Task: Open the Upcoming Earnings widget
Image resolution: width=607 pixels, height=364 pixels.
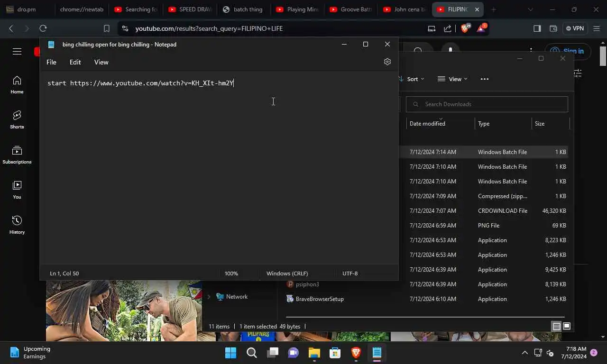Action: pos(30,353)
